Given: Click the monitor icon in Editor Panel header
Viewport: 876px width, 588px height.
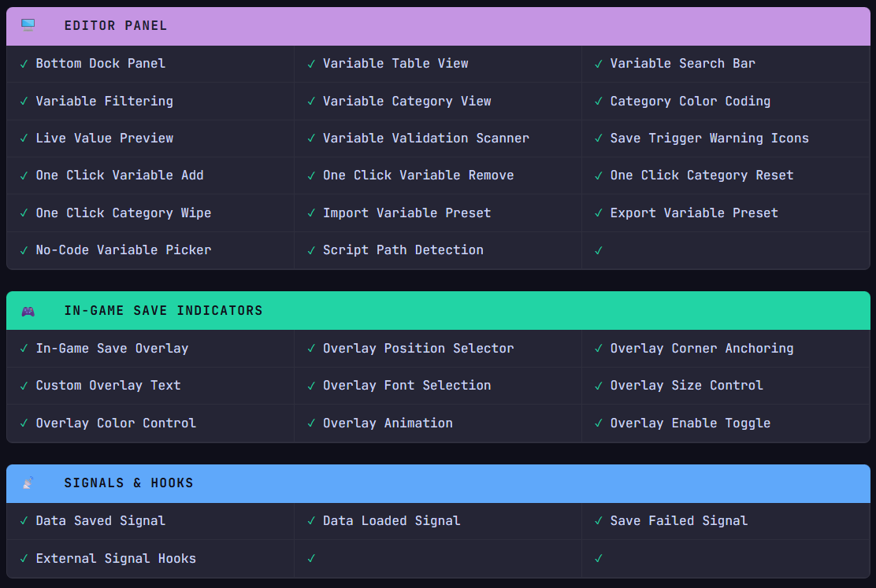Looking at the screenshot, I should click(x=28, y=25).
